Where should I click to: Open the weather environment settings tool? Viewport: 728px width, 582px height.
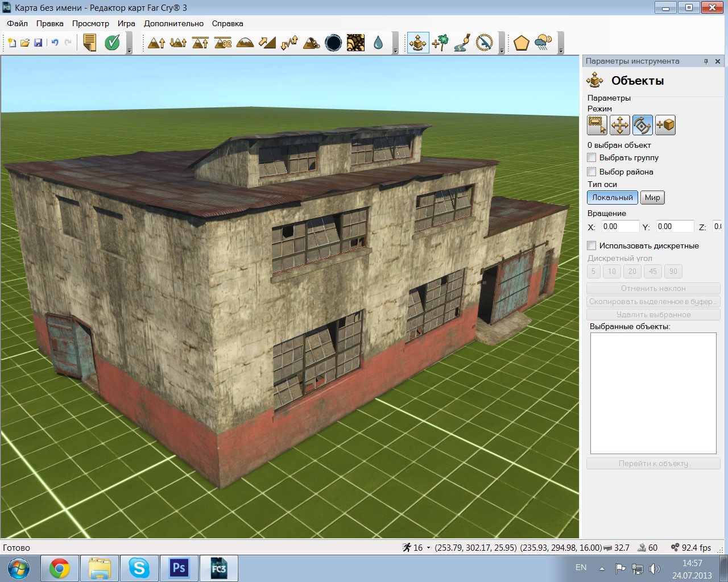click(x=544, y=43)
